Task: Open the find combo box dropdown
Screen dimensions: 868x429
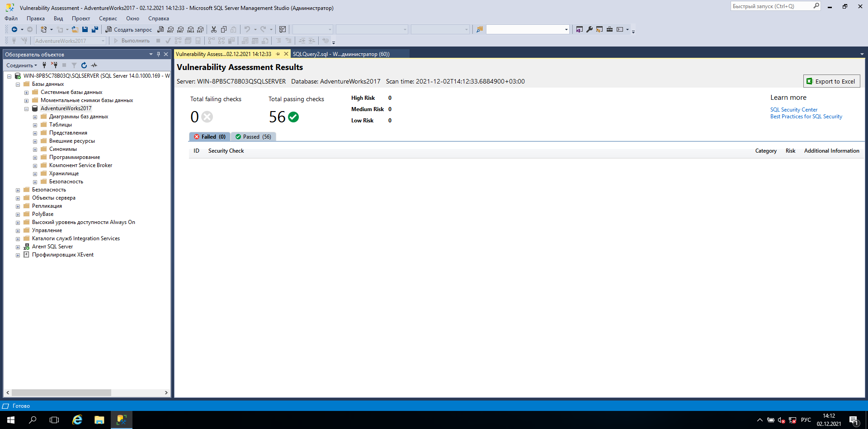Action: click(x=566, y=29)
